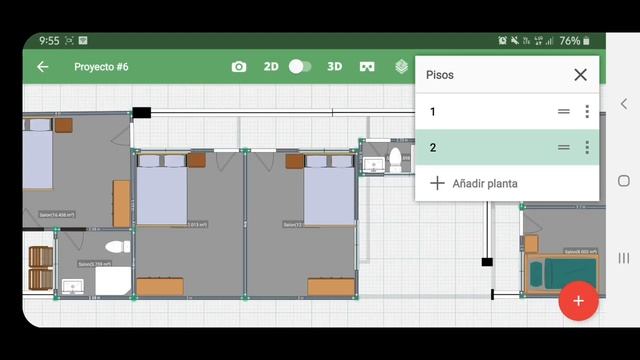Select floor 2 in the Pisos list
The width and height of the screenshot is (640, 360).
(507, 147)
